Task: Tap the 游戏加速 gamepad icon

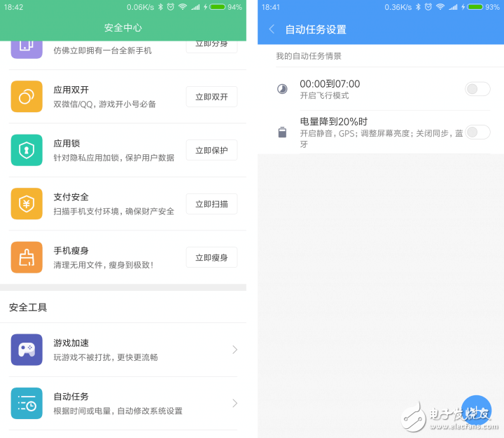Action: pos(27,350)
